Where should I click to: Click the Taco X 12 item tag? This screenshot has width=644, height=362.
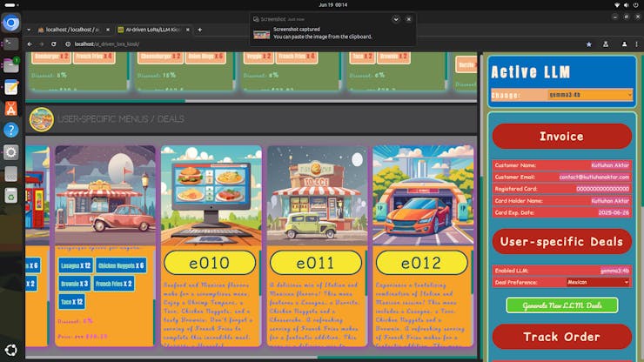pyautogui.click(x=72, y=302)
